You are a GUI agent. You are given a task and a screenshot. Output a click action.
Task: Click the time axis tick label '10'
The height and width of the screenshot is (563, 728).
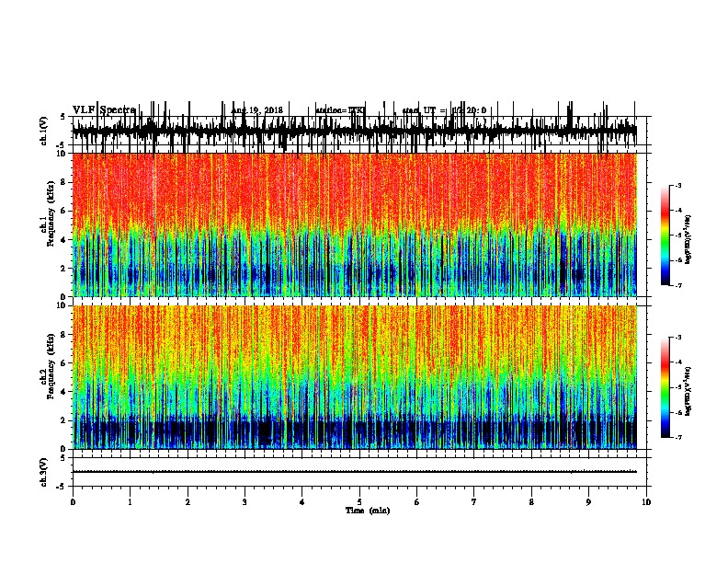click(x=646, y=502)
